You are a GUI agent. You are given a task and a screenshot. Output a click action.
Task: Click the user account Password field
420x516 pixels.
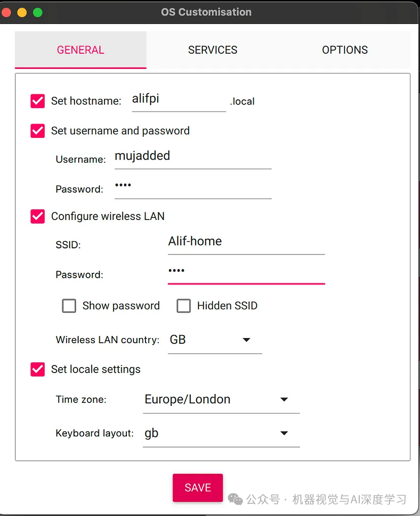pos(193,186)
